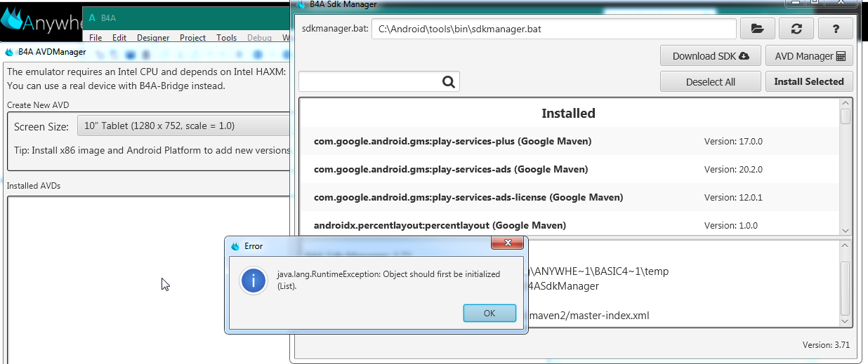Focus the package search field
868x364 pixels.
tap(379, 82)
